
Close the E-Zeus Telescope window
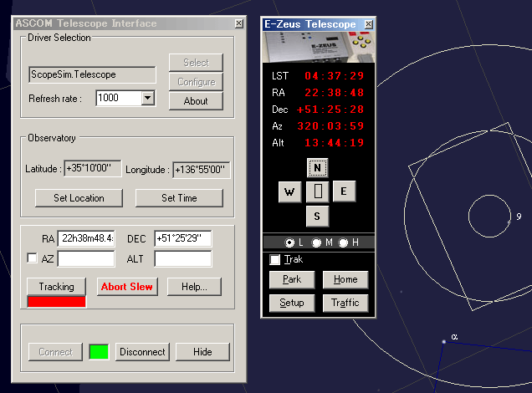tap(368, 24)
